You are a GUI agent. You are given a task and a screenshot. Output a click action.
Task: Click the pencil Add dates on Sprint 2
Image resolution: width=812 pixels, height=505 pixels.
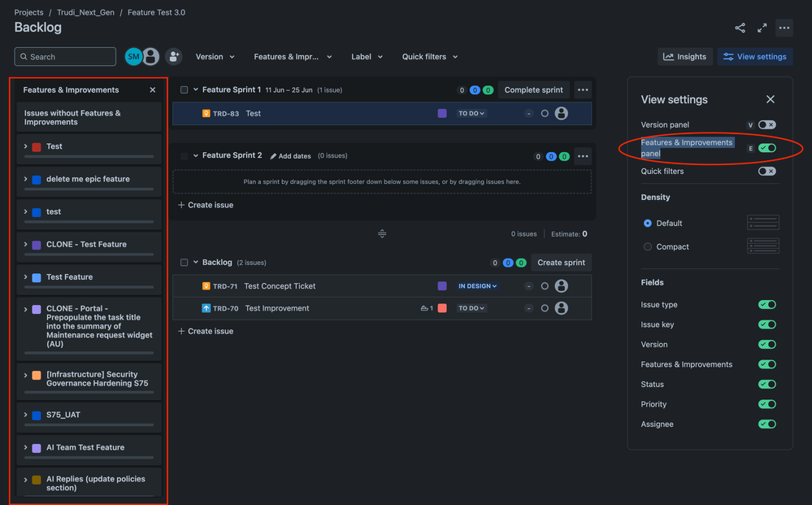pos(290,156)
